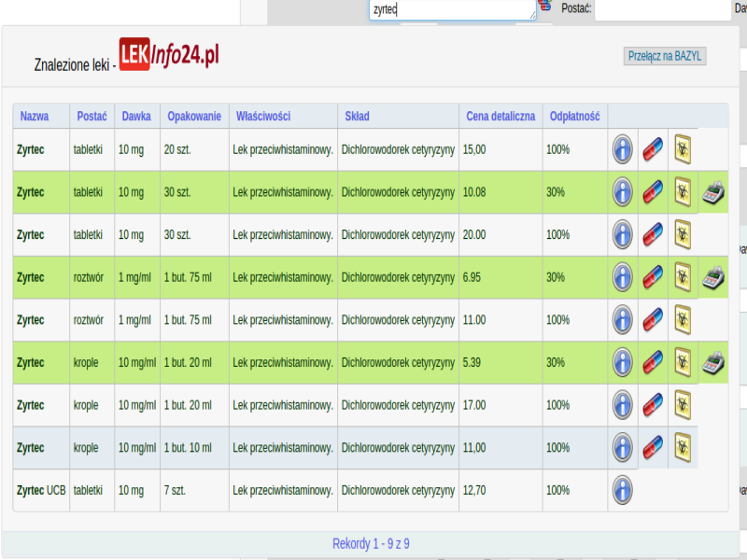Click pill icon in krople 10 ml row
The image size is (747, 560).
coord(653,448)
